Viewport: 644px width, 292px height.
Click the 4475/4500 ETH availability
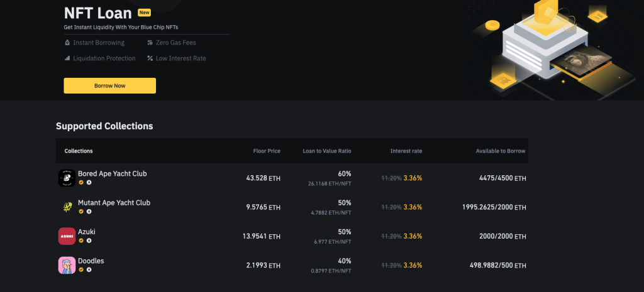point(502,178)
